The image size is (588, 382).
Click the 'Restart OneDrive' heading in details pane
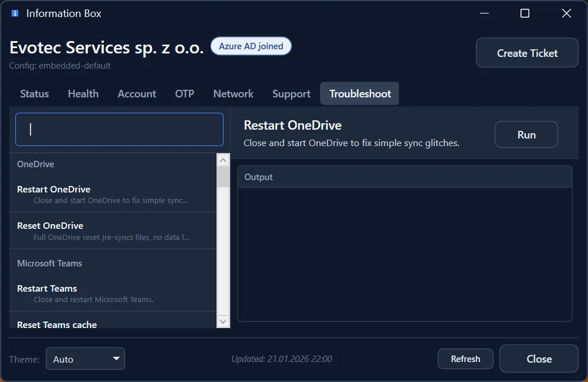click(x=292, y=125)
